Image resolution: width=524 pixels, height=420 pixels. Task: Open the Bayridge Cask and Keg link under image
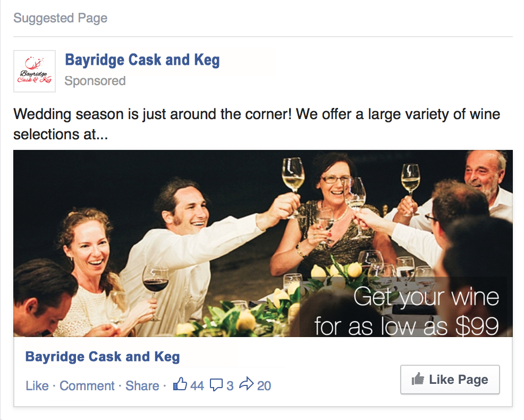point(103,357)
